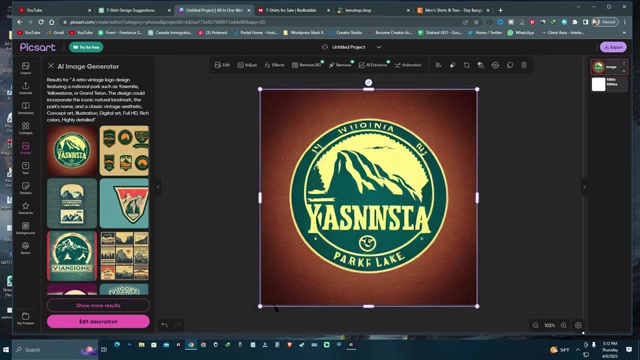
Task: Expand the right layers panel arrow
Action: pyautogui.click(x=584, y=187)
